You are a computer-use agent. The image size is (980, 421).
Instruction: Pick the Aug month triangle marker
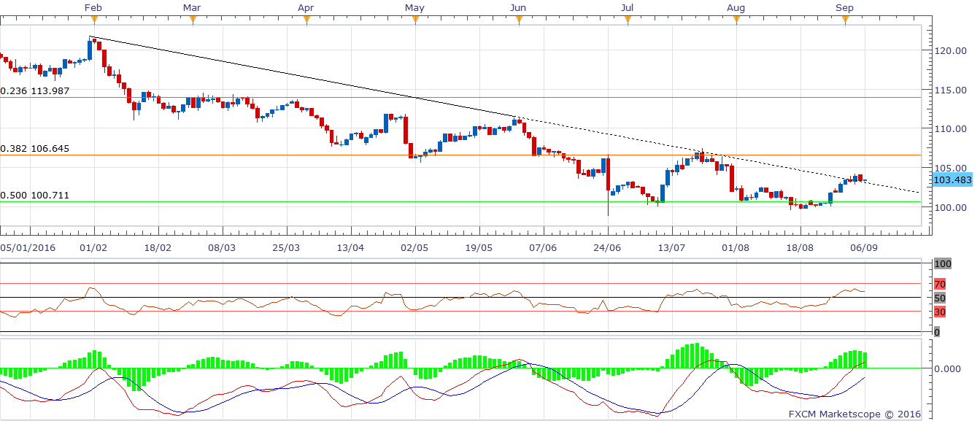tap(736, 20)
